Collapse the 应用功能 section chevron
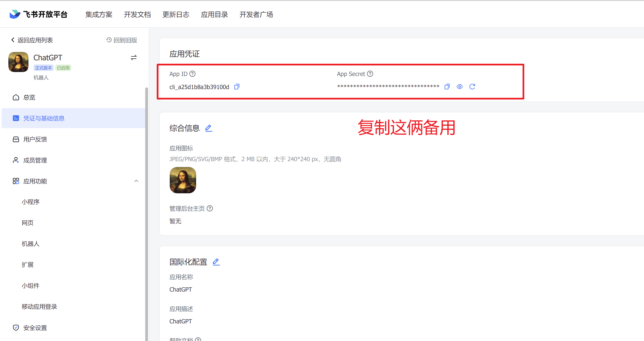The width and height of the screenshot is (644, 341). tap(136, 181)
